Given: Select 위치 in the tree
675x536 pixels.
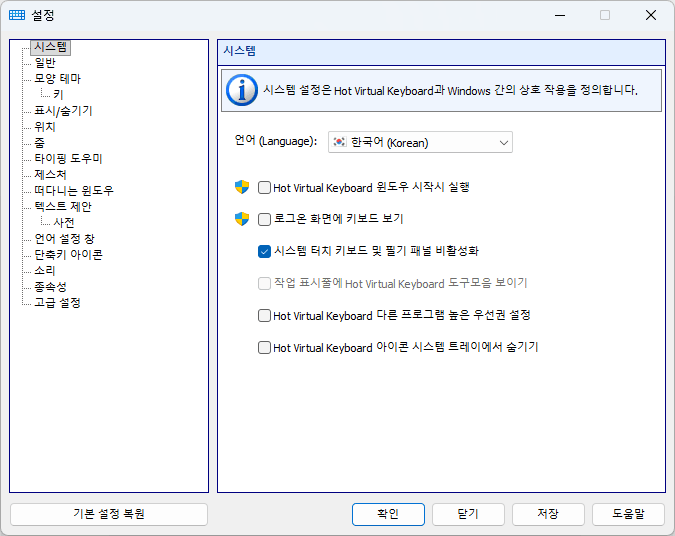Looking at the screenshot, I should point(45,127).
